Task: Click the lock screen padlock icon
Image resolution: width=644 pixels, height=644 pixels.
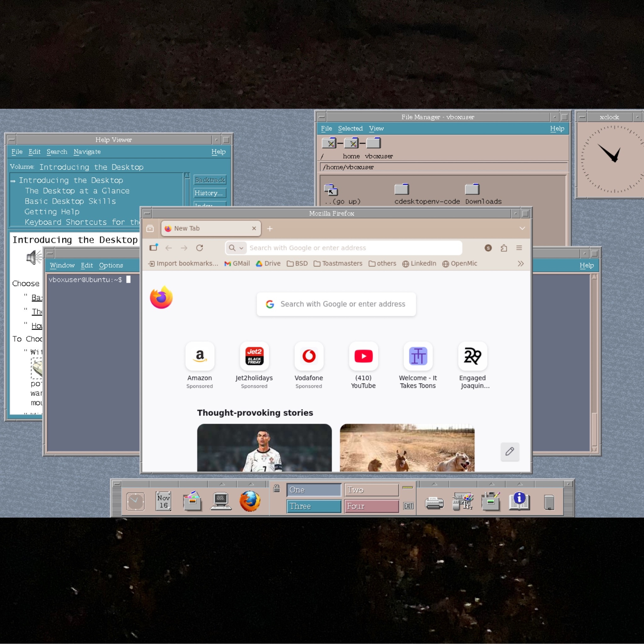Action: (x=276, y=489)
